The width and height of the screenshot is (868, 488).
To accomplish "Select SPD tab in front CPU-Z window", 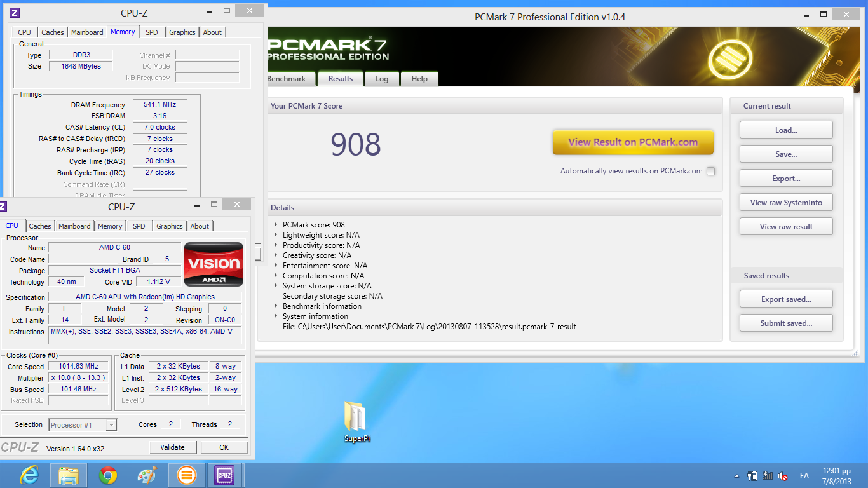I will (139, 226).
